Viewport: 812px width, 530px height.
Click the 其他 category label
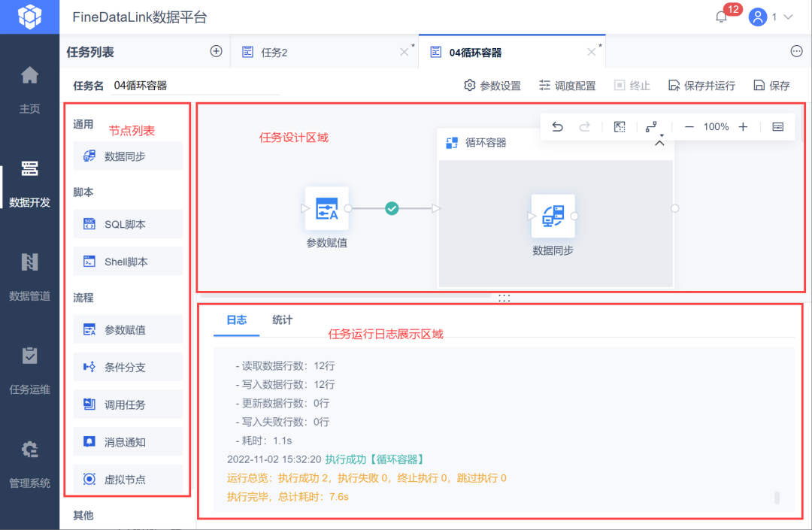click(83, 515)
